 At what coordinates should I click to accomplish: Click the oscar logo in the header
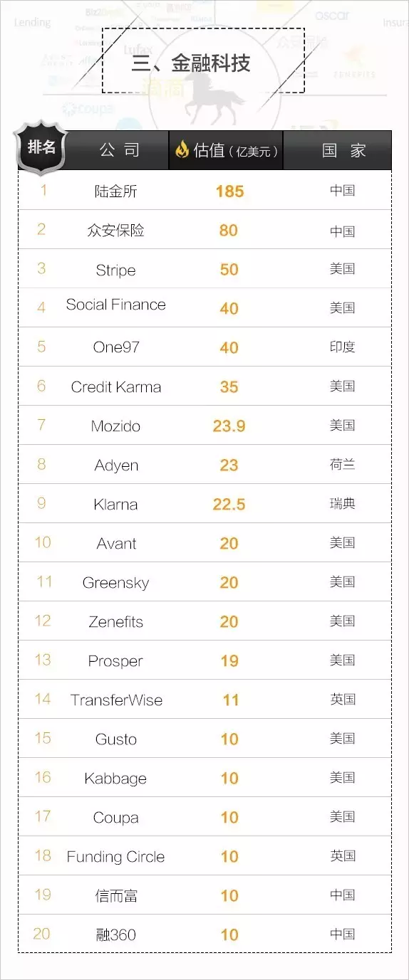tap(332, 15)
